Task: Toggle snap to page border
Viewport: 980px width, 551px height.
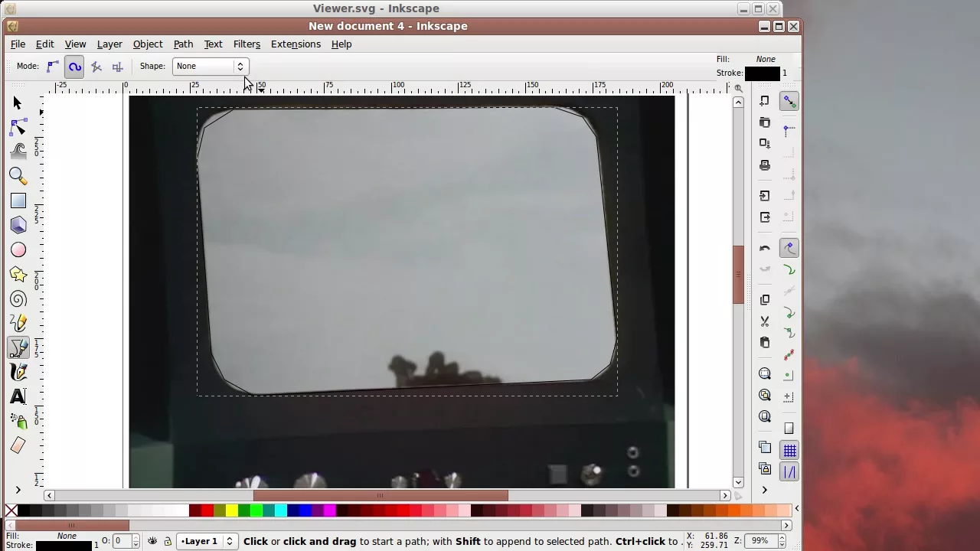Action: [789, 429]
